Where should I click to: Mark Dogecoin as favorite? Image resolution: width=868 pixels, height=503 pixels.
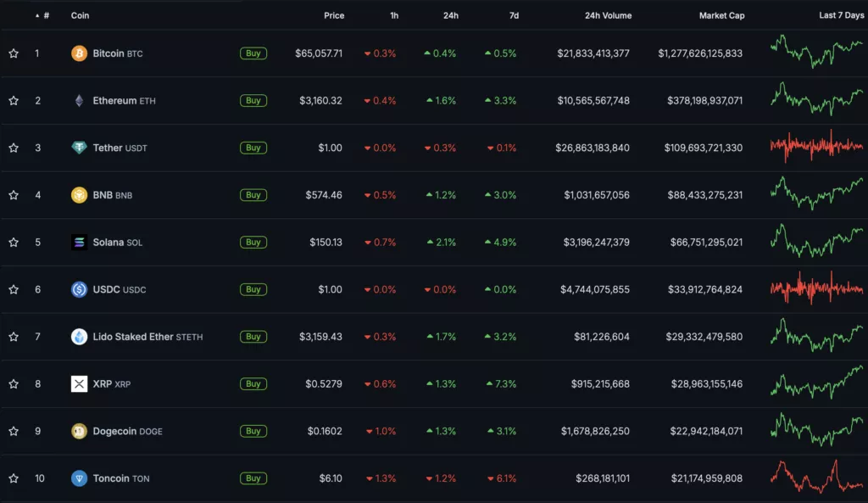click(14, 431)
